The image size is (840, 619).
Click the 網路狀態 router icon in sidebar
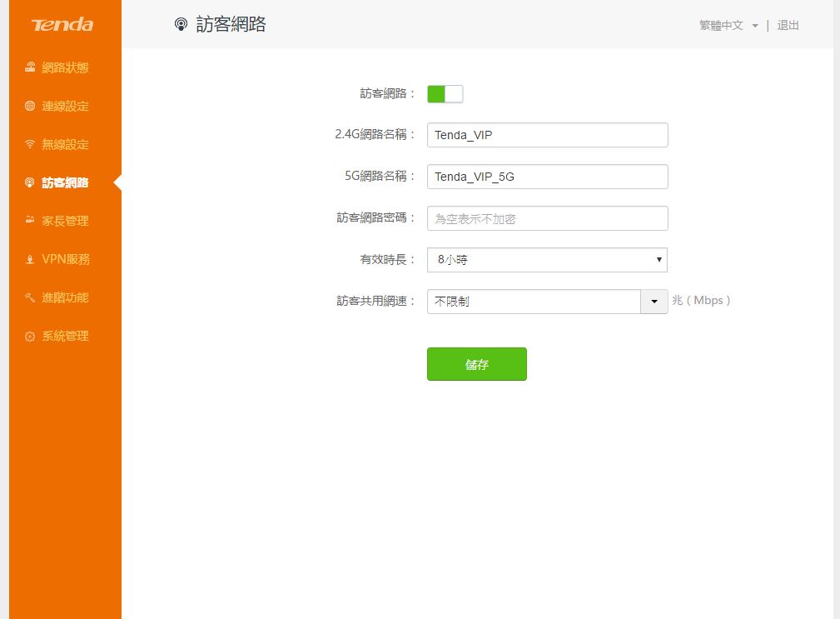pyautogui.click(x=30, y=67)
